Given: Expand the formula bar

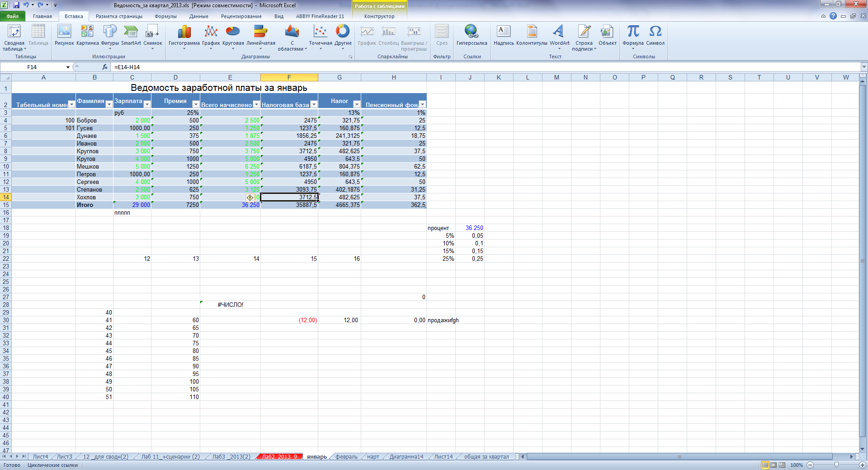Looking at the screenshot, I should coord(864,67).
